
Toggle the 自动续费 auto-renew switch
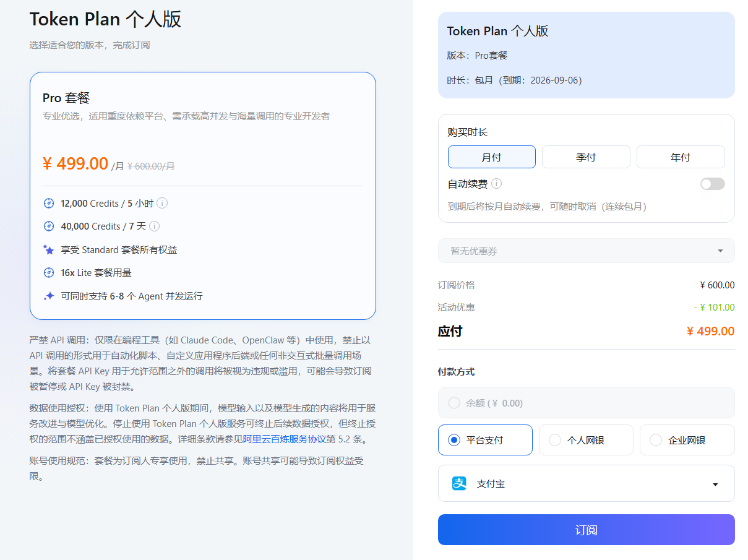(x=712, y=184)
